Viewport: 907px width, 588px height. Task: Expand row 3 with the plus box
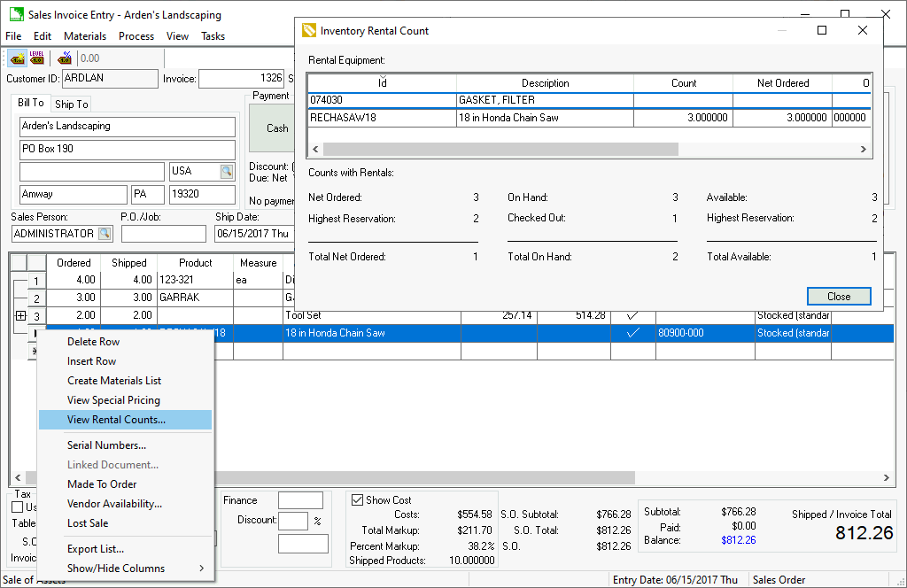click(x=20, y=315)
